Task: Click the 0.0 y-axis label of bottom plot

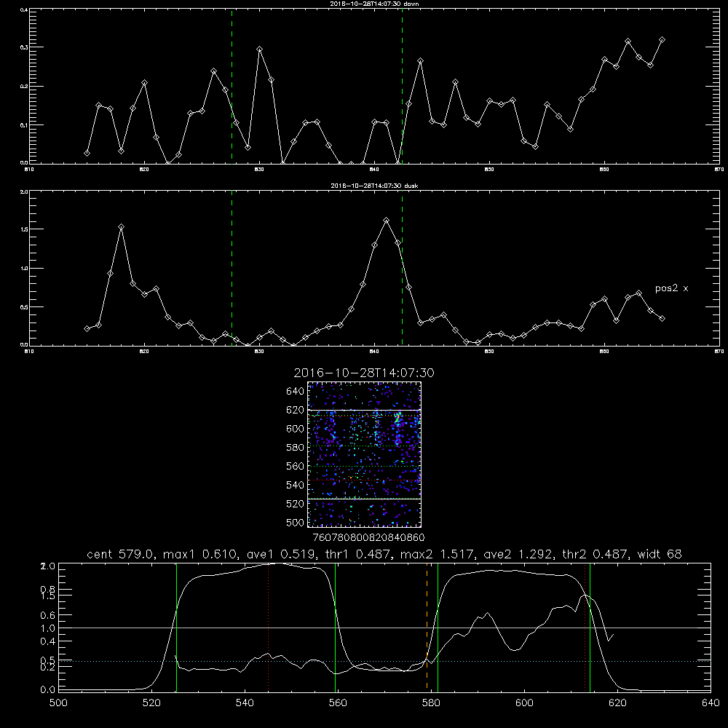Action: coord(48,690)
